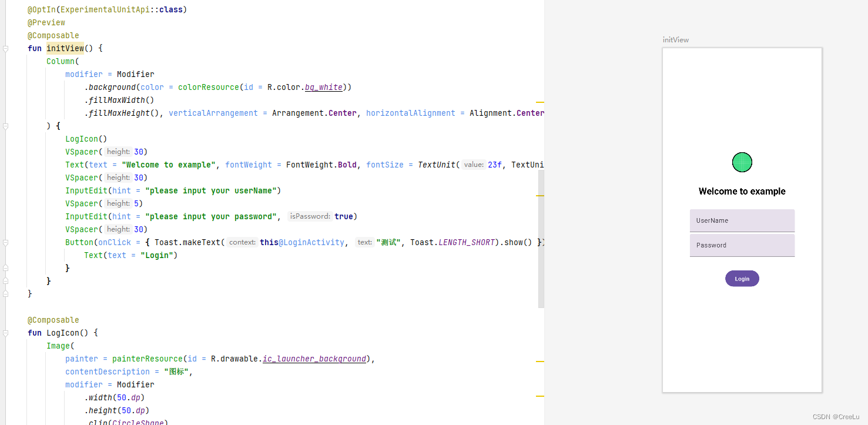Click the this@LoginActivity reference

tap(302, 242)
